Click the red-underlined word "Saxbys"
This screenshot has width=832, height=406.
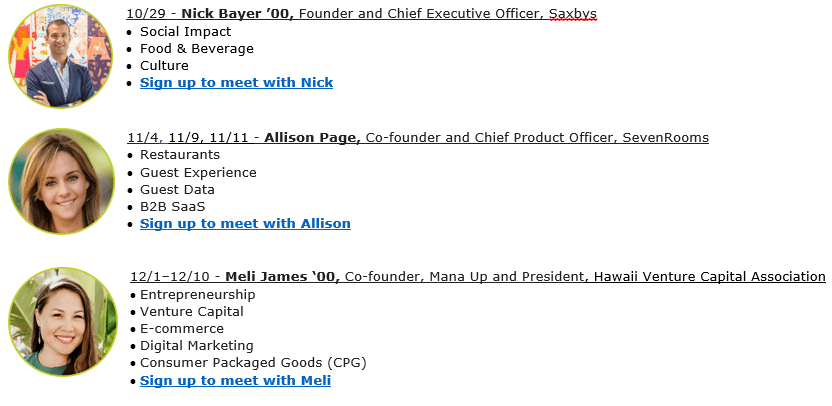coord(573,14)
